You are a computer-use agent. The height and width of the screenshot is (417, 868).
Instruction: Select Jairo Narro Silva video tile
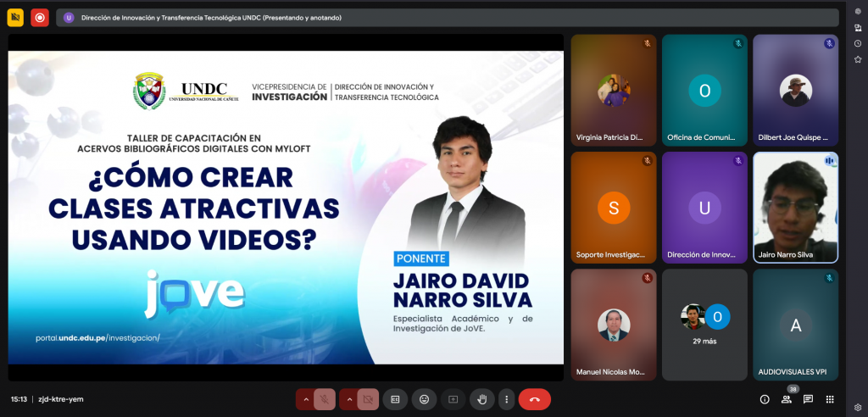coord(795,208)
